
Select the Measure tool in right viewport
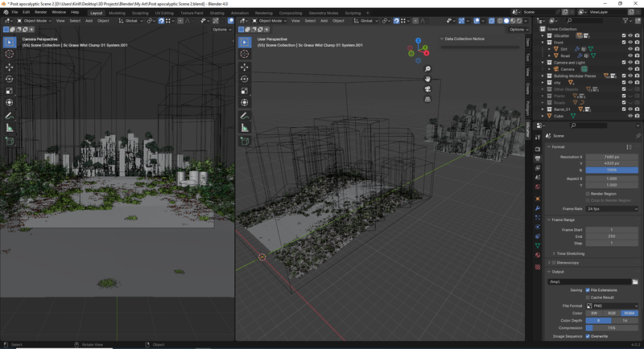pyautogui.click(x=246, y=128)
